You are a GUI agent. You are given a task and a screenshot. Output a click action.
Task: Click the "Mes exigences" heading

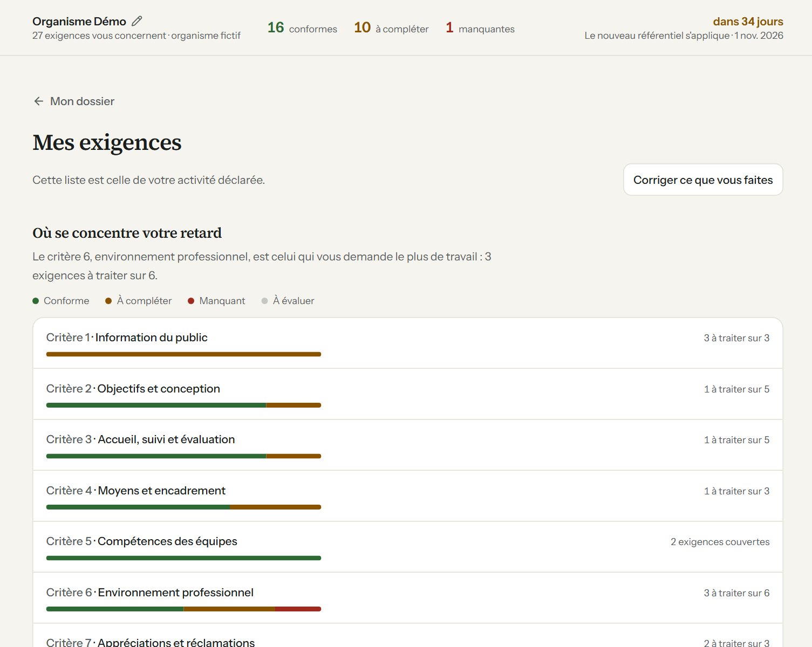[x=107, y=142]
